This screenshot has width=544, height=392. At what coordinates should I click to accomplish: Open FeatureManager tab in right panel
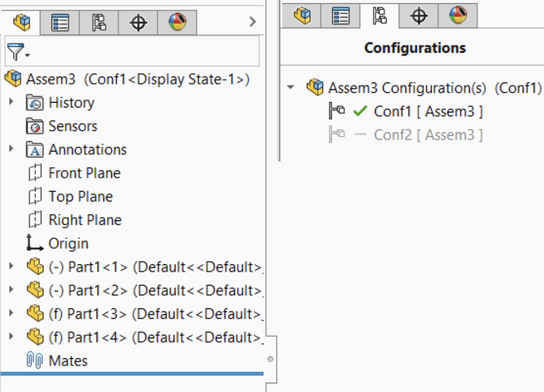coord(301,16)
